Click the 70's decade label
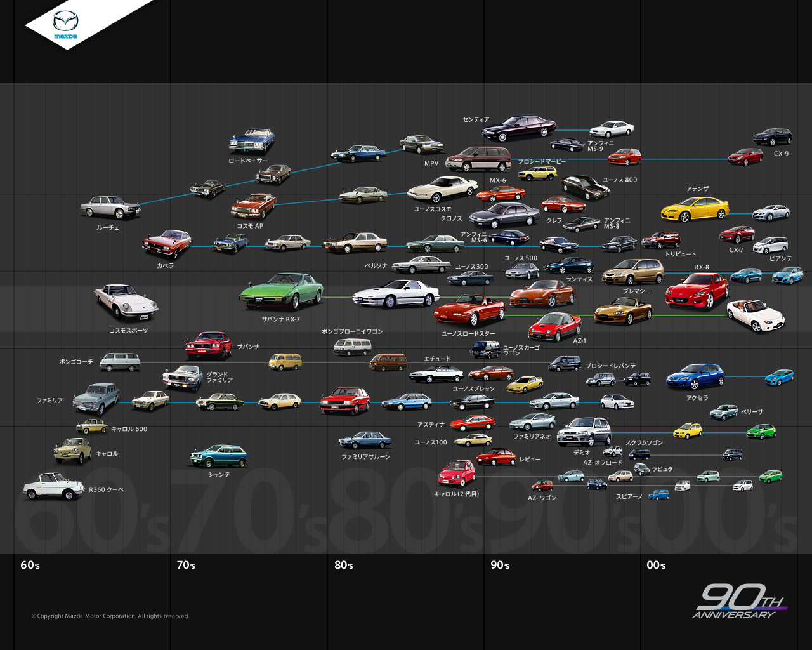812x650 pixels. pos(186,565)
